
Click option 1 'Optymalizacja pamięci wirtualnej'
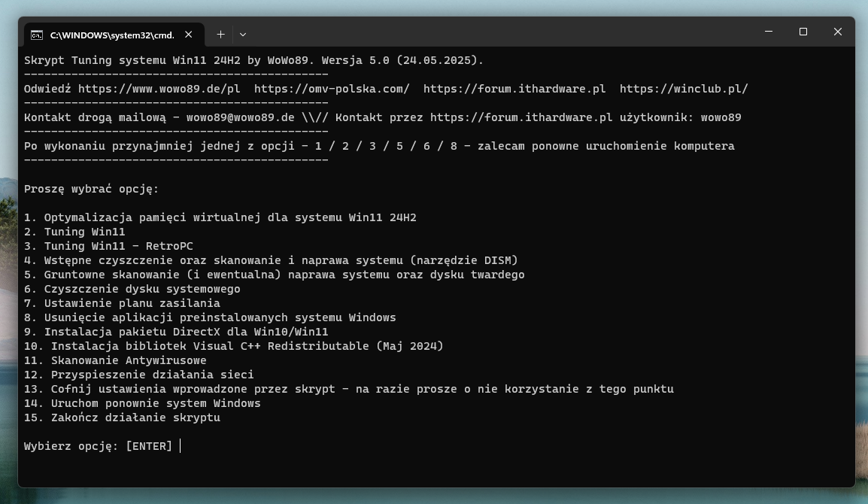[220, 217]
